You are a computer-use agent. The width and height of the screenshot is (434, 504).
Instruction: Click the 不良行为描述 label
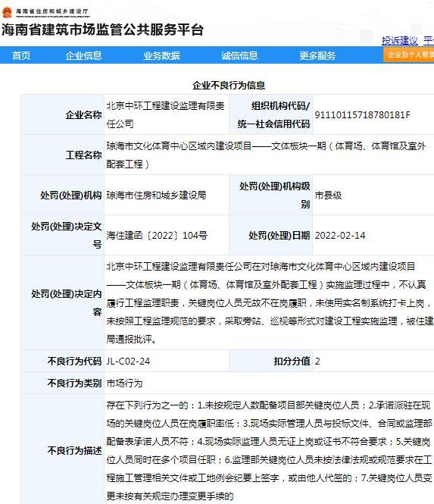[74, 451]
